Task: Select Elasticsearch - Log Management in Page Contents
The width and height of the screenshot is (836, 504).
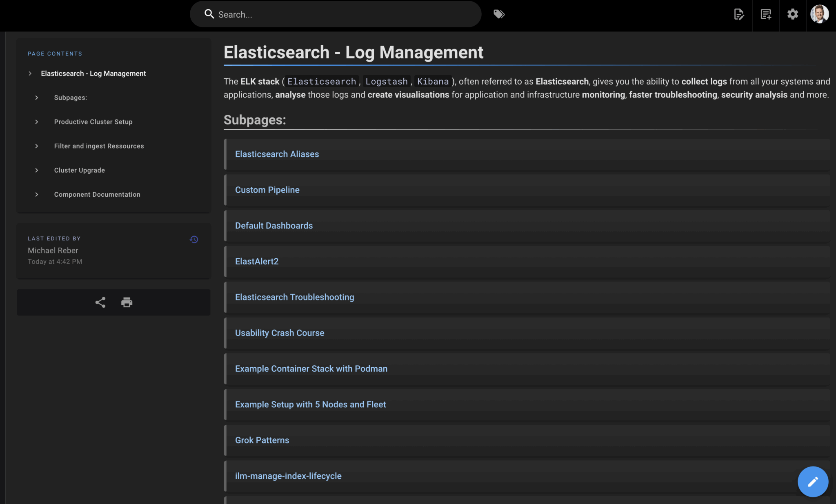Action: point(93,73)
